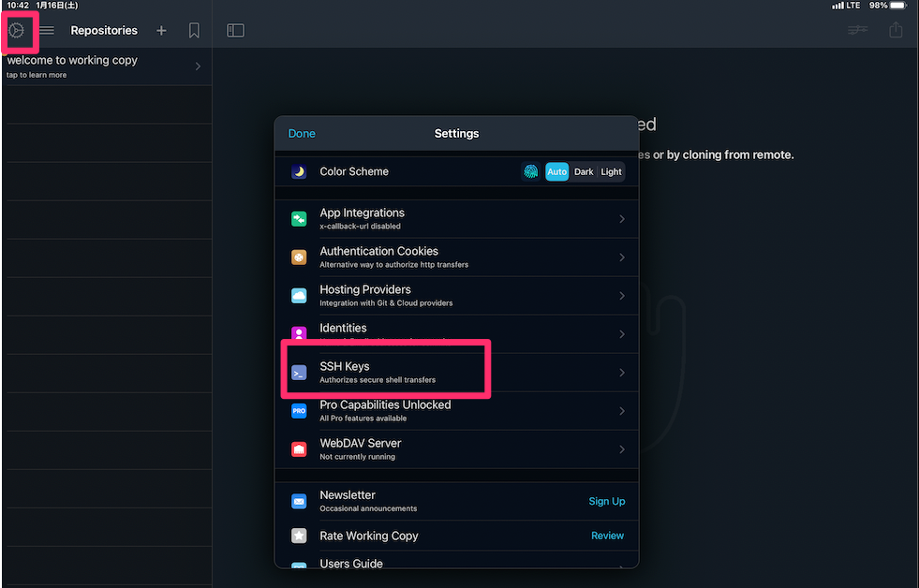Tap the Settings title
This screenshot has width=919, height=588.
456,134
